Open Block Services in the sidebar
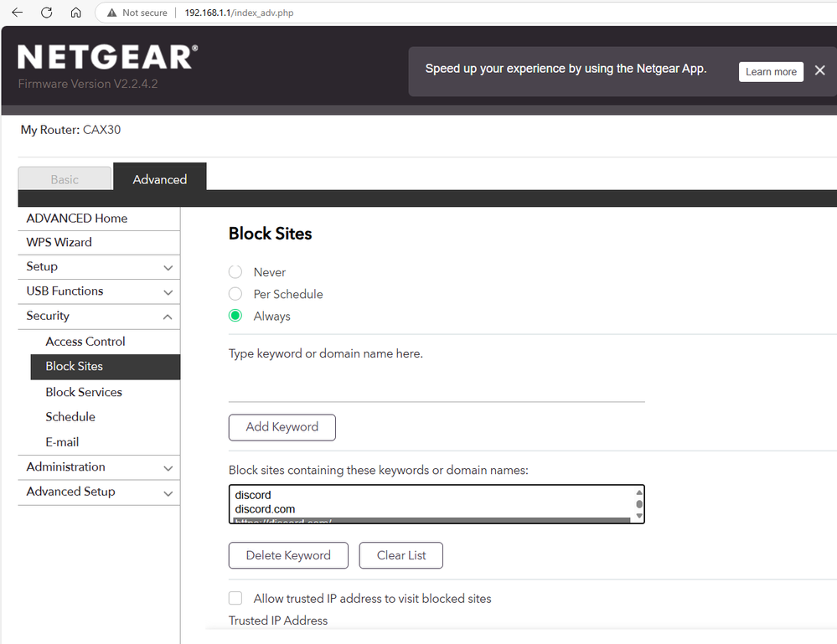837x644 pixels. pyautogui.click(x=84, y=392)
